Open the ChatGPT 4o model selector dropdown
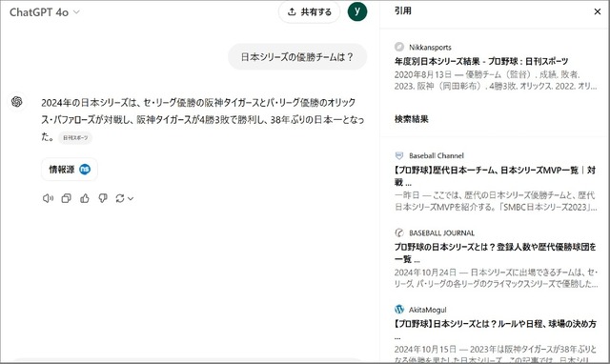 point(45,12)
